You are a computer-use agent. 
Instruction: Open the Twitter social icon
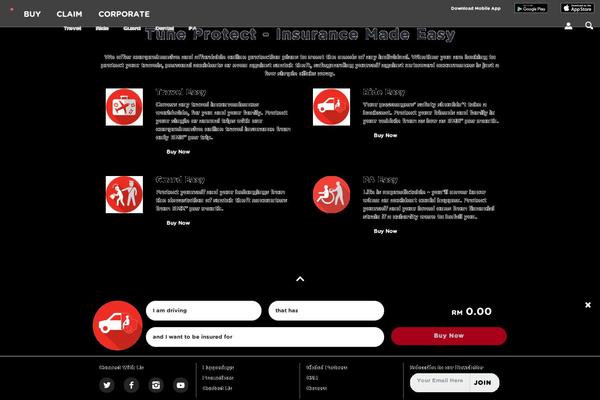coord(107,385)
